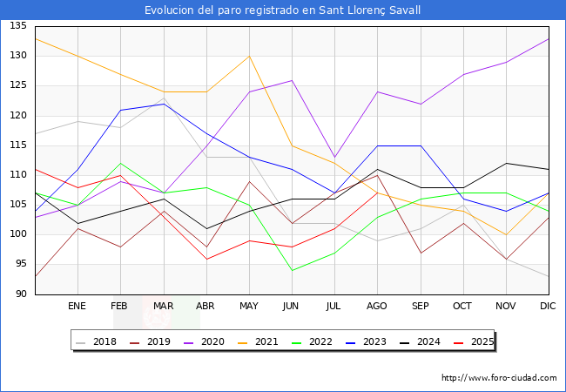The width and height of the screenshot is (566, 392).
Task: Click the 95 y-axis value
Action: coord(21,264)
